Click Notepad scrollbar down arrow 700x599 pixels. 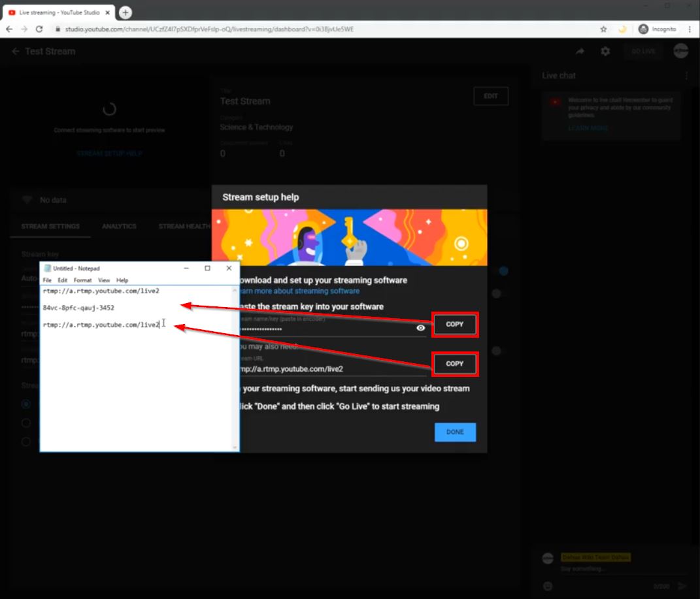pyautogui.click(x=235, y=447)
